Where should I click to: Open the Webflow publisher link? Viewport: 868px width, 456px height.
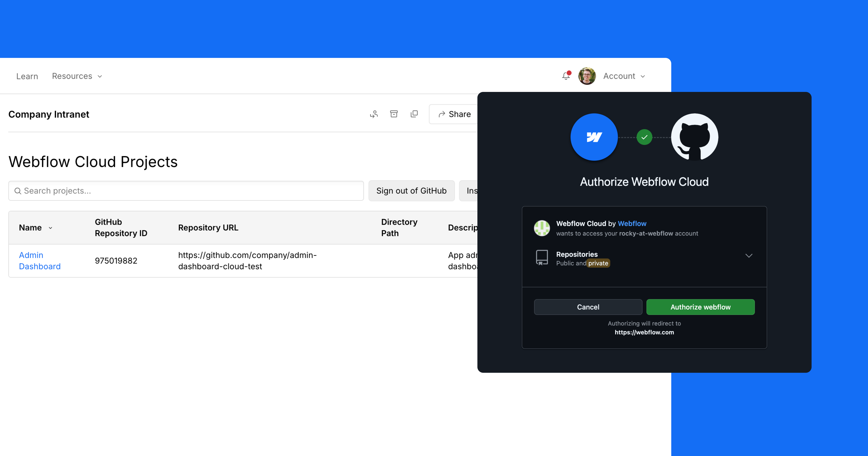click(x=632, y=224)
